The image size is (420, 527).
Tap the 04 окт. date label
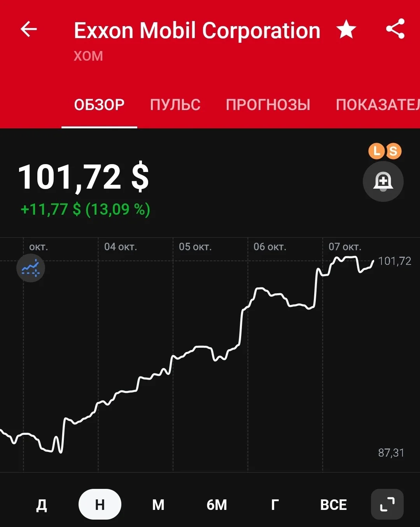(121, 247)
